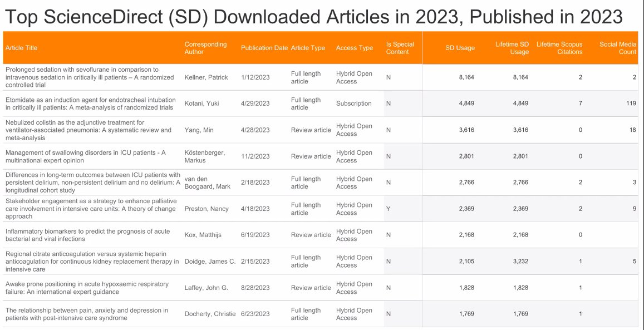Click the Access Type column header
This screenshot has width=644, height=330.
coord(355,48)
